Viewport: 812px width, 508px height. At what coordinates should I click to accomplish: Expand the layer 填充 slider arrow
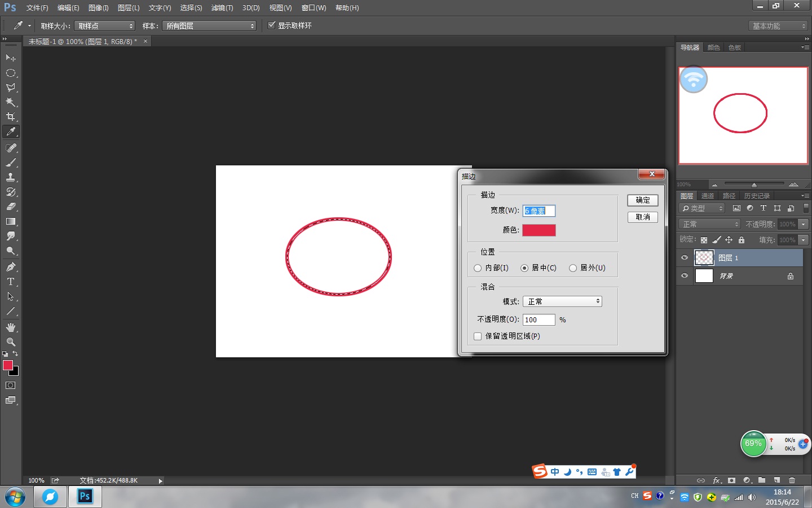pyautogui.click(x=804, y=240)
